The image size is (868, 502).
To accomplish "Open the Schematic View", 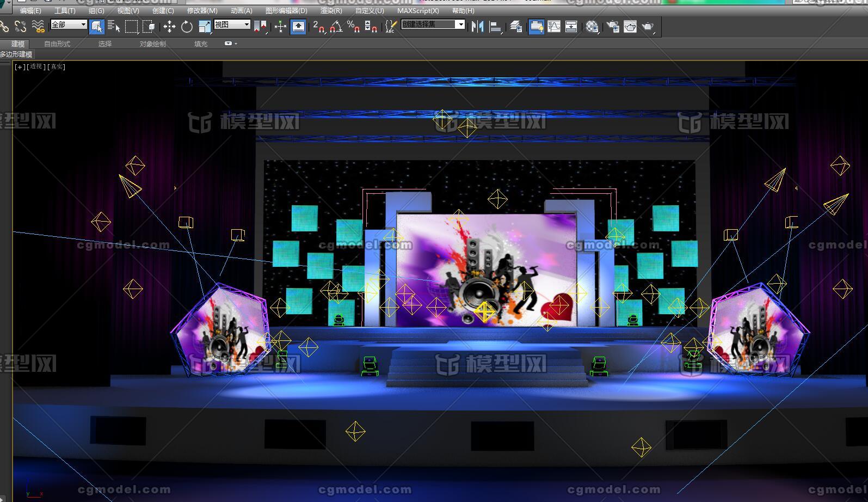I will coord(571,26).
